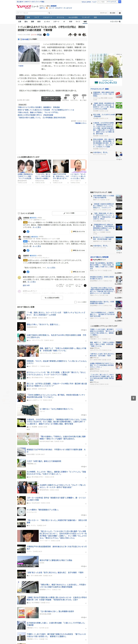This screenshot has width=138, height=644.
Task: Open マイページ
Action: coord(103,13)
